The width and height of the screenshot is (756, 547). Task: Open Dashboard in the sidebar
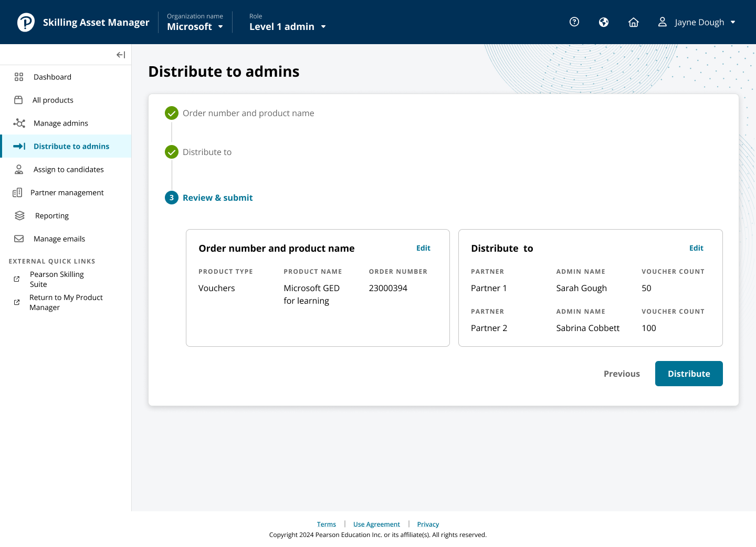pos(66,77)
